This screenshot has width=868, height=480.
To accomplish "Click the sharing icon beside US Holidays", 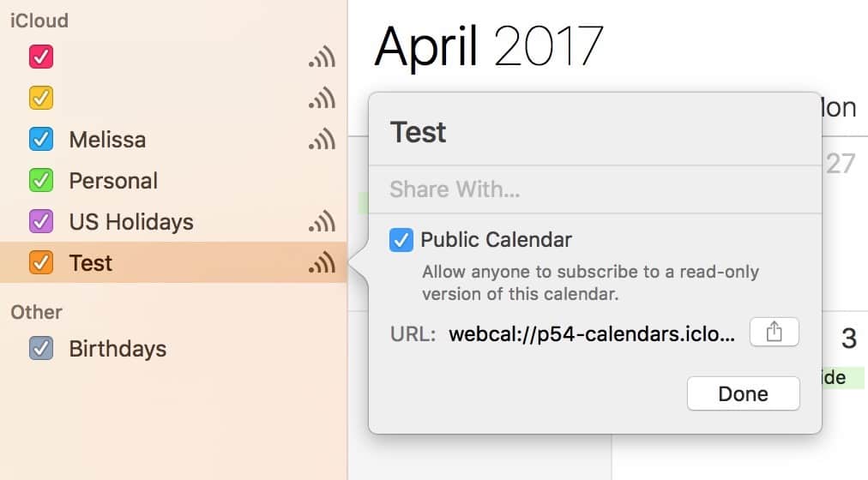I will point(322,222).
